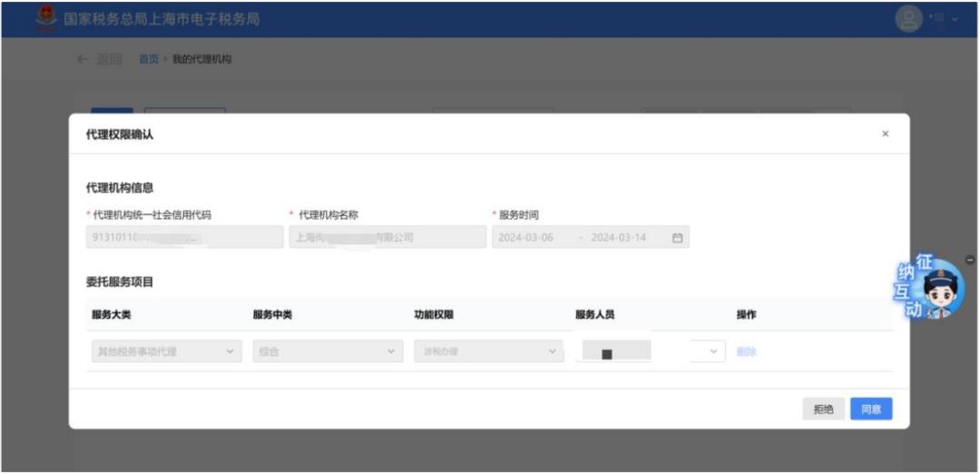Click the 删除 link in the service row
The height and width of the screenshot is (474, 980).
point(747,351)
